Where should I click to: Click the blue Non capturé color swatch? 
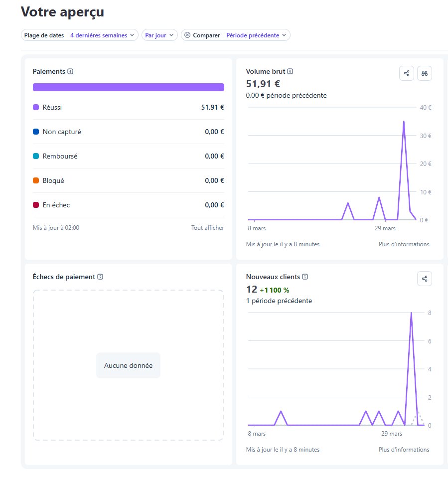(36, 132)
